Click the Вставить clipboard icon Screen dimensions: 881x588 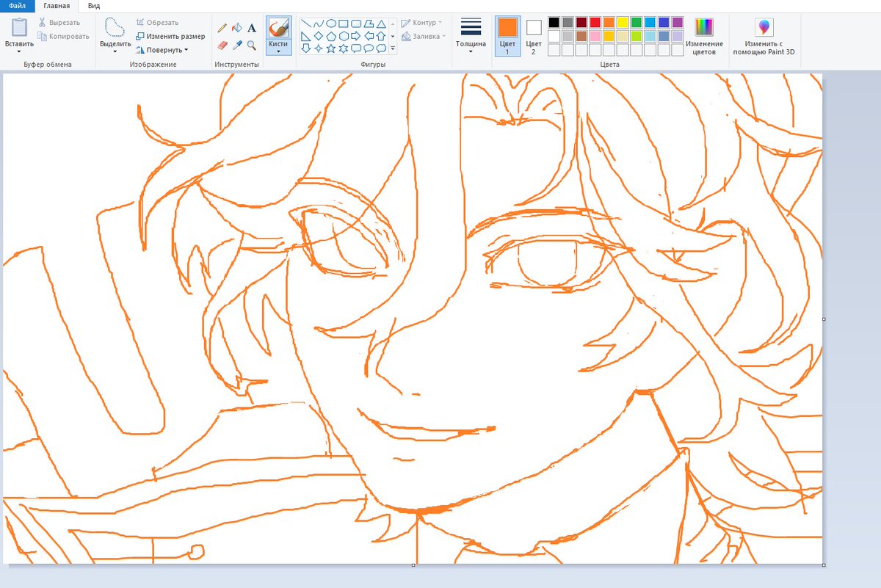(19, 28)
